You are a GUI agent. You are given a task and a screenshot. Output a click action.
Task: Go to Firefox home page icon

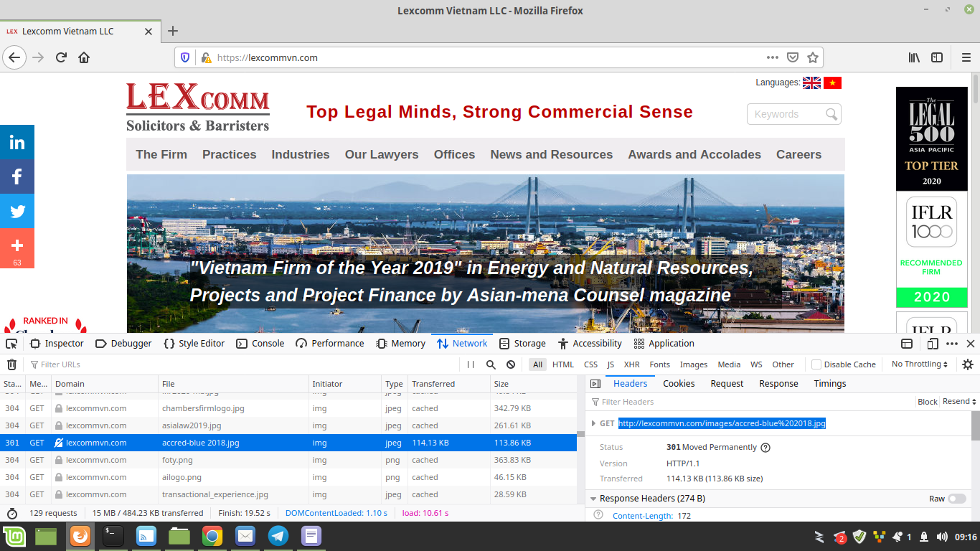[84, 57]
